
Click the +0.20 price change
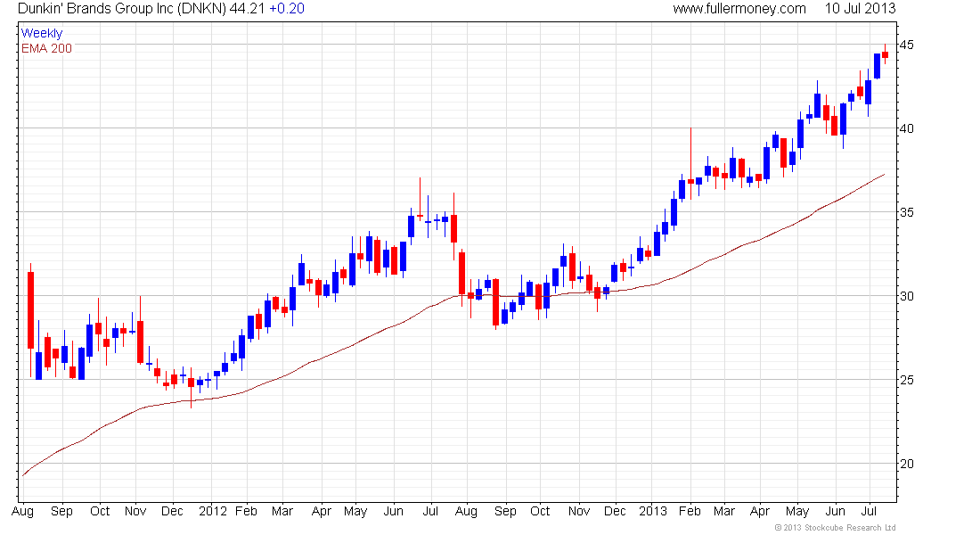286,9
